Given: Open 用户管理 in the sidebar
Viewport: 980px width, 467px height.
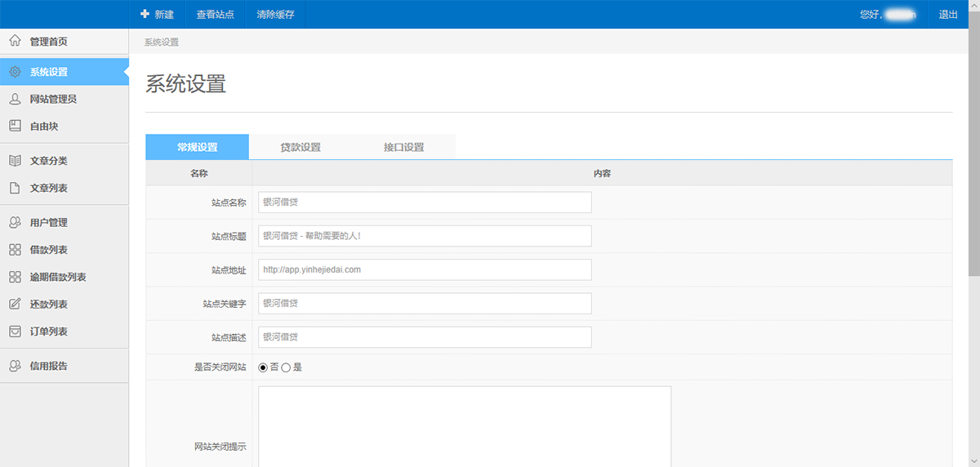Looking at the screenshot, I should coord(65,222).
